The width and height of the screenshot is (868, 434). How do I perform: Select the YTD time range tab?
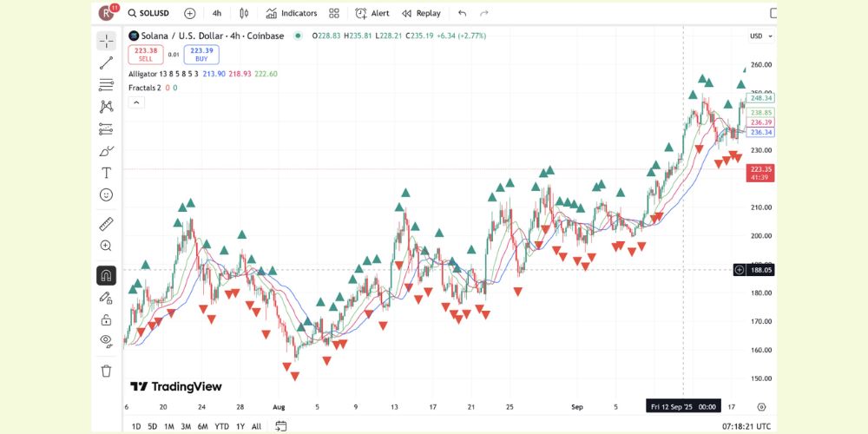[x=222, y=426]
